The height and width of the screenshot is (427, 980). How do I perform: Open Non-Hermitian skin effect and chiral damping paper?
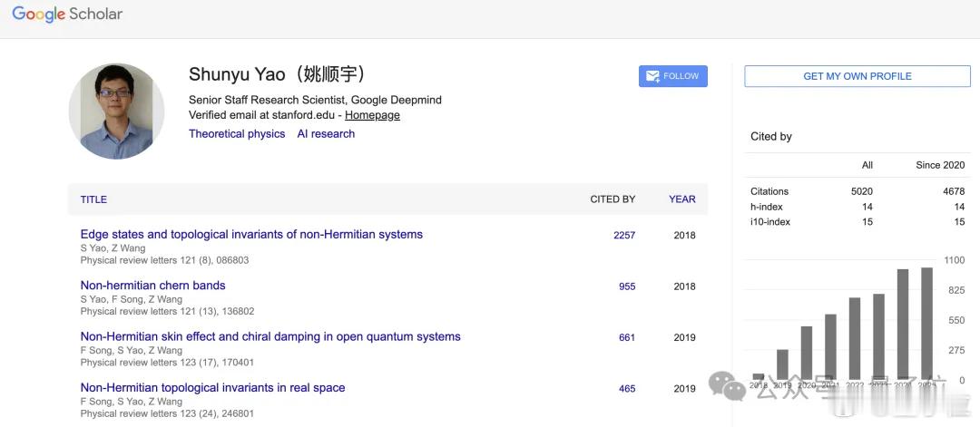click(x=270, y=336)
